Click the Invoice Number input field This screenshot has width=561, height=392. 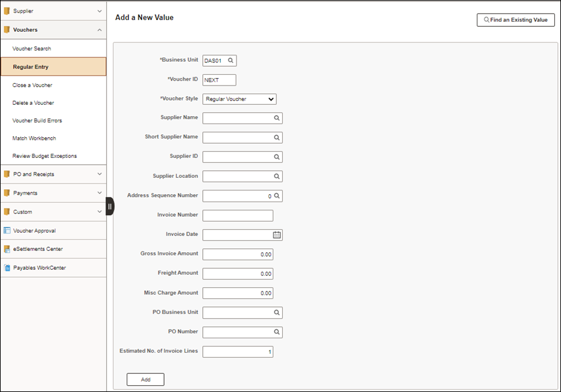238,215
